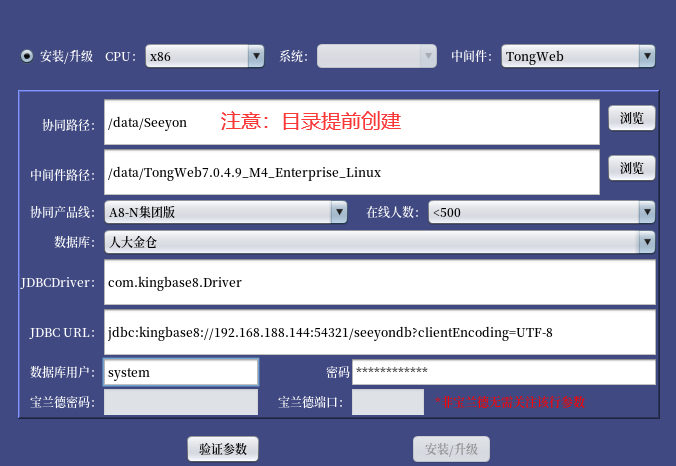Click the JDBC URL input field

click(380, 332)
